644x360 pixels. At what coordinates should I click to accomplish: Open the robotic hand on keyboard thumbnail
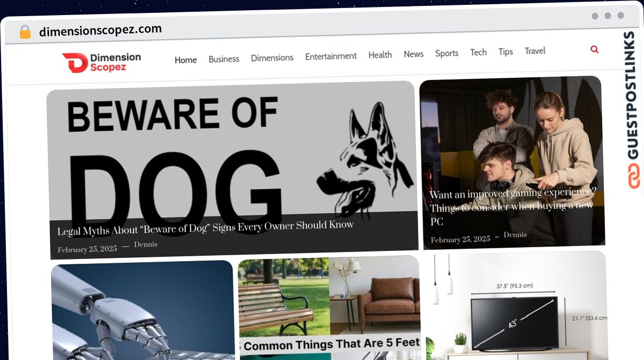pyautogui.click(x=143, y=310)
